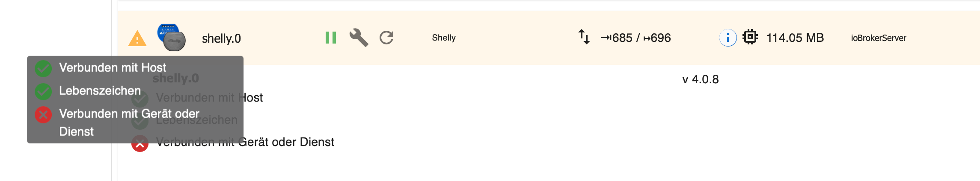
Task: Click tooltip green check beside Lebenszeichen
Action: click(x=43, y=91)
